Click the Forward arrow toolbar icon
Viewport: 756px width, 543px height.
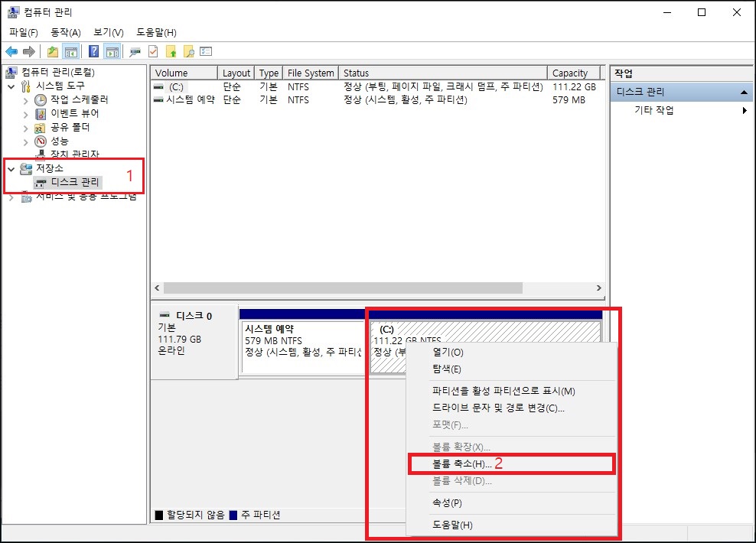29,51
